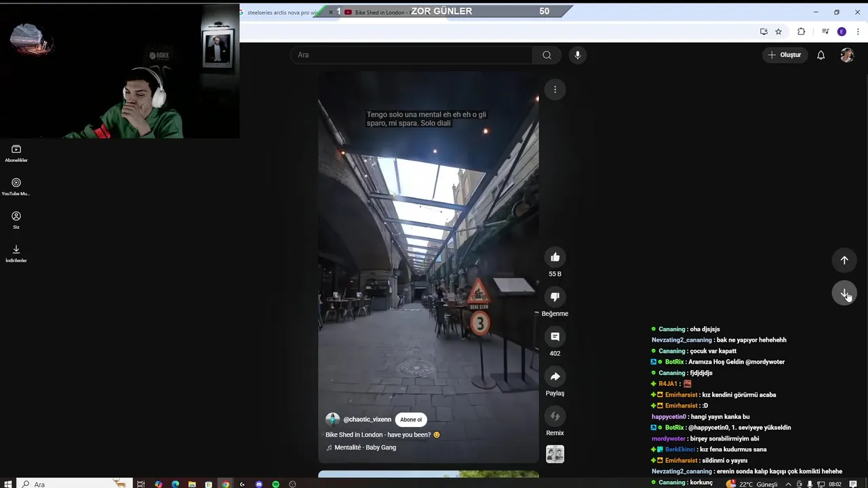The height and width of the screenshot is (488, 868).
Task: Open the Short's three-dot options menu
Action: click(x=555, y=89)
